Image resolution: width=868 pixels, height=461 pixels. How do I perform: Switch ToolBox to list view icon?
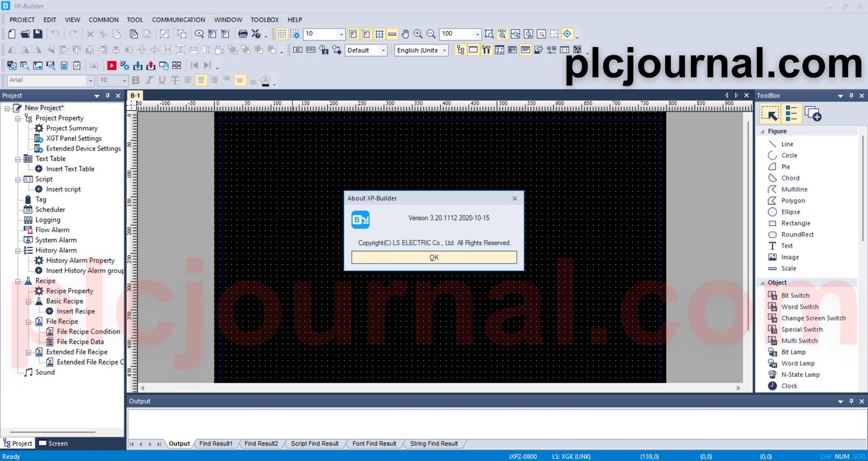(x=792, y=114)
